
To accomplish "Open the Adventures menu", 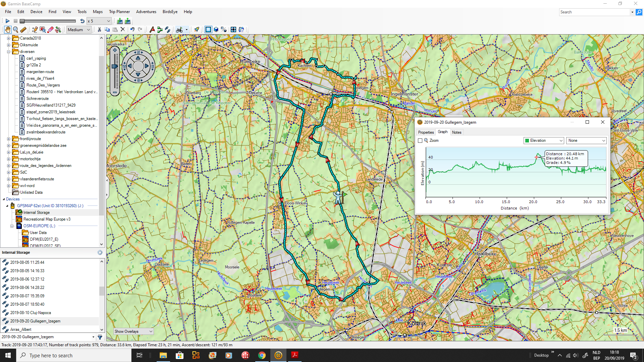I will click(x=146, y=12).
